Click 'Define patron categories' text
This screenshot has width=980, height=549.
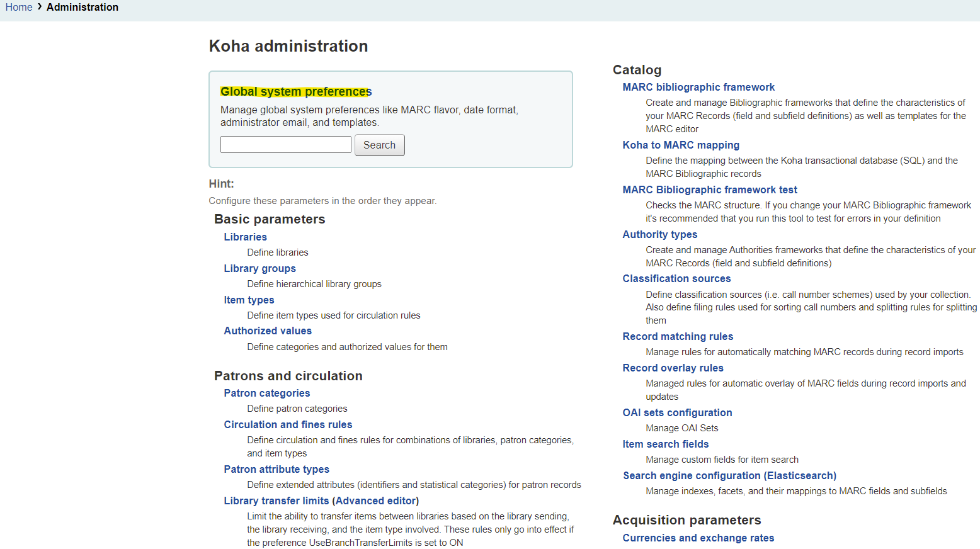tap(297, 409)
